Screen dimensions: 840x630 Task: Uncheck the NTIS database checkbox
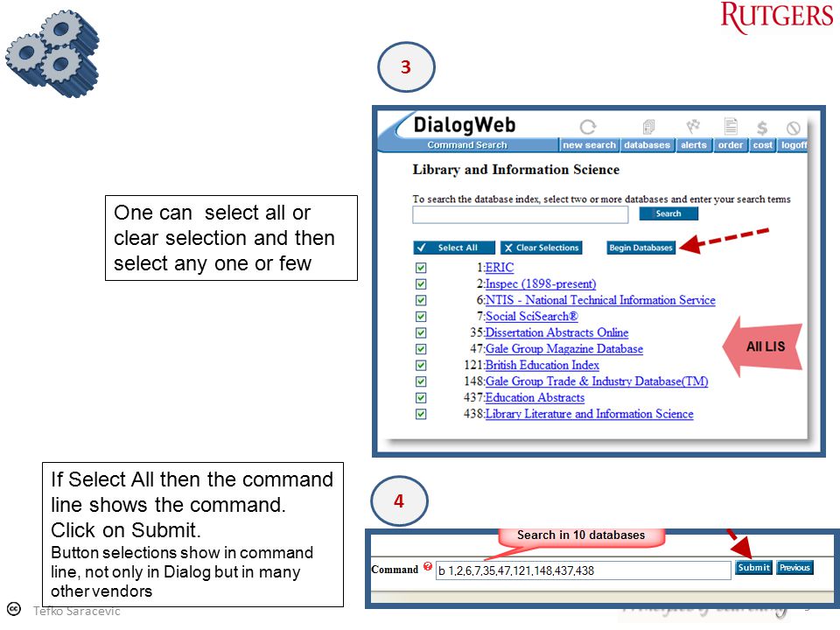coord(421,300)
